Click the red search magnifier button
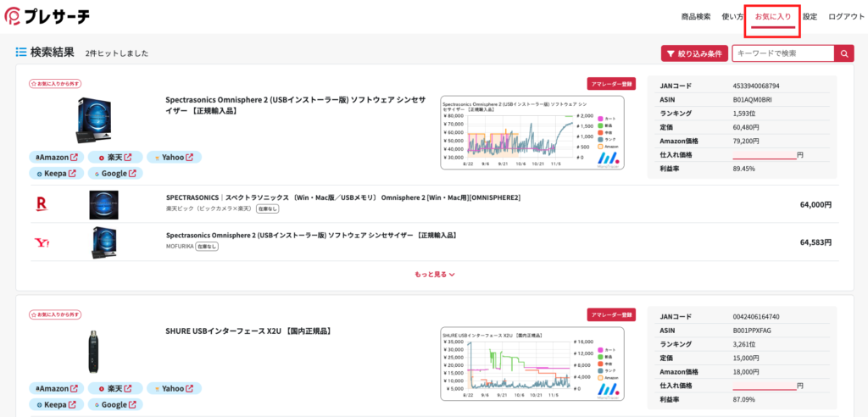The height and width of the screenshot is (417, 868). click(x=844, y=53)
